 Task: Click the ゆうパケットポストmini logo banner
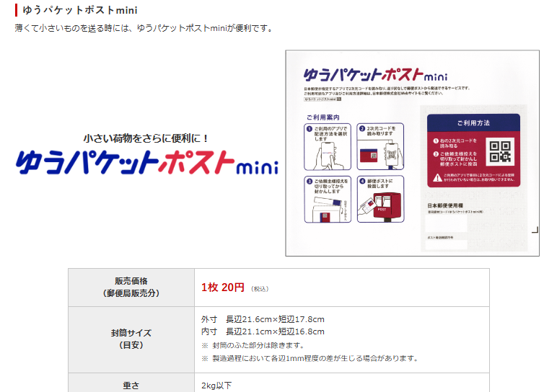tap(146, 162)
